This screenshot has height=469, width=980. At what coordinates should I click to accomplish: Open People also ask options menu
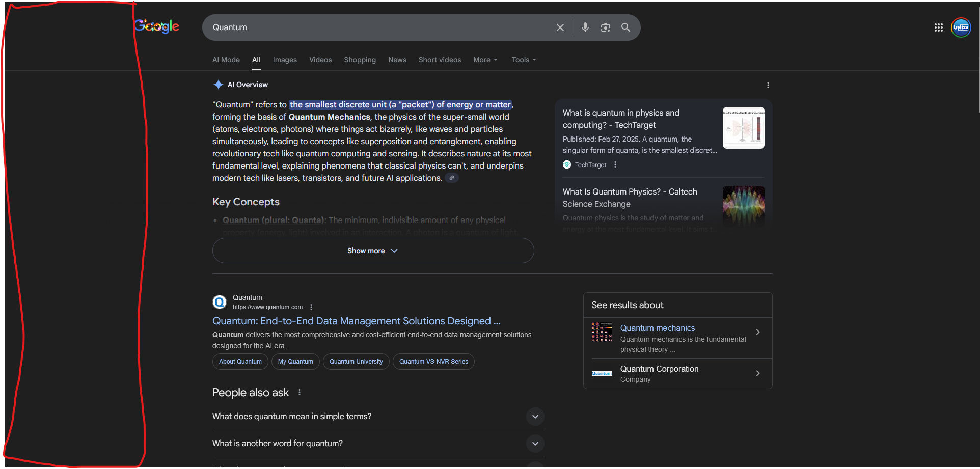(300, 392)
